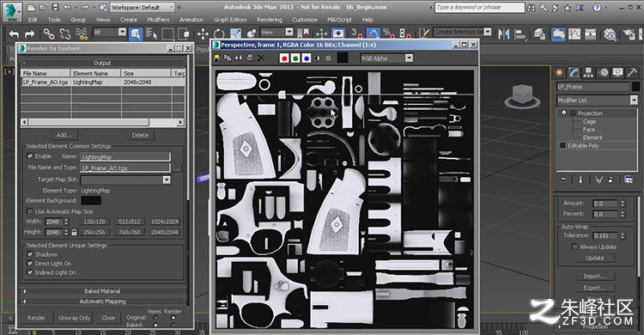Expand the Automatic Mapping rollout
The height and width of the screenshot is (335, 644).
click(103, 301)
